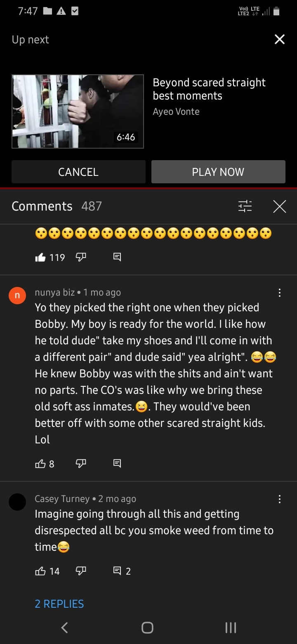Screen dimensions: 297x644
Task: Tap Android back navigation button
Action: click(64, 628)
